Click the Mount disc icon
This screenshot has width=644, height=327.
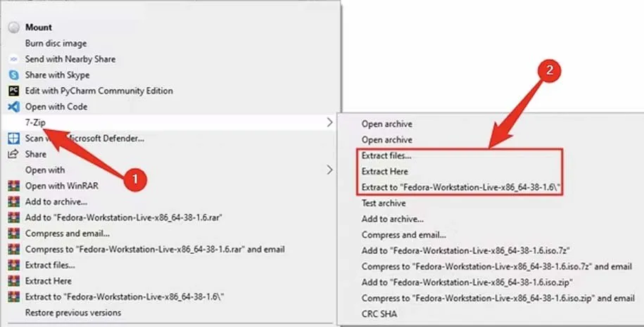point(13,27)
